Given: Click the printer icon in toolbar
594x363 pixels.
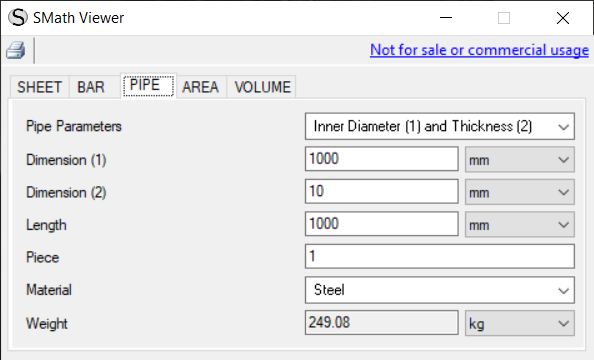Looking at the screenshot, I should 16,50.
